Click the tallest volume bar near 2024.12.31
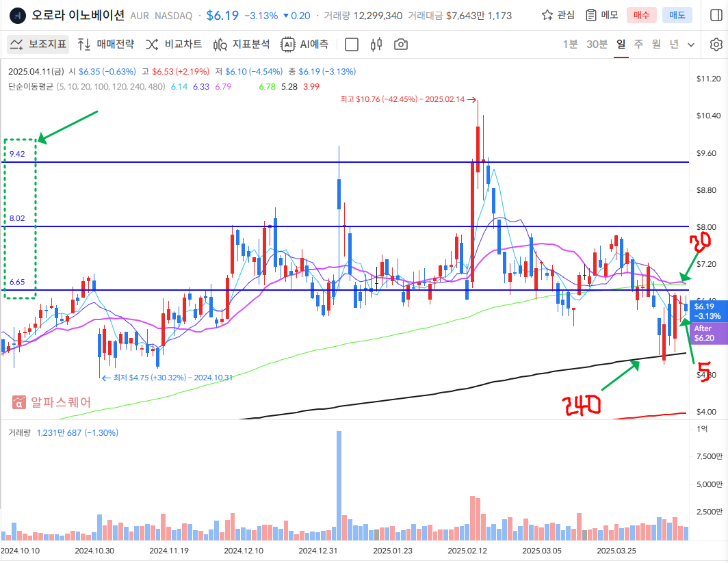 tap(339, 485)
